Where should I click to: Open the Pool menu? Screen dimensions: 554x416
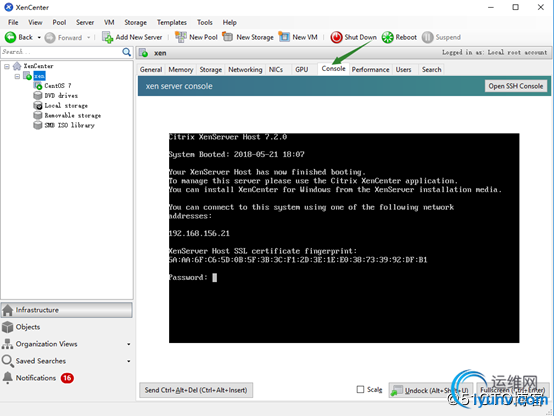[59, 23]
